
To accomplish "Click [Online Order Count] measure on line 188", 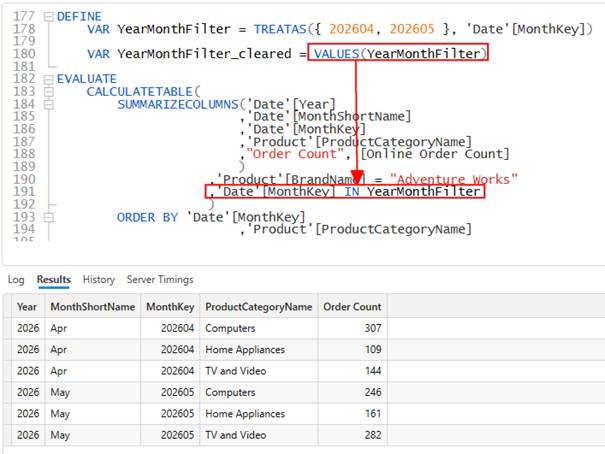I will click(x=435, y=154).
